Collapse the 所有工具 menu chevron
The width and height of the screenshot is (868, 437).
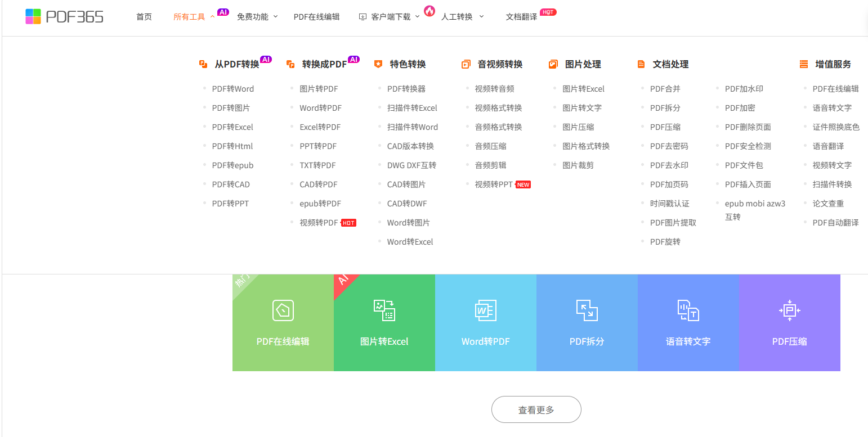(x=212, y=16)
